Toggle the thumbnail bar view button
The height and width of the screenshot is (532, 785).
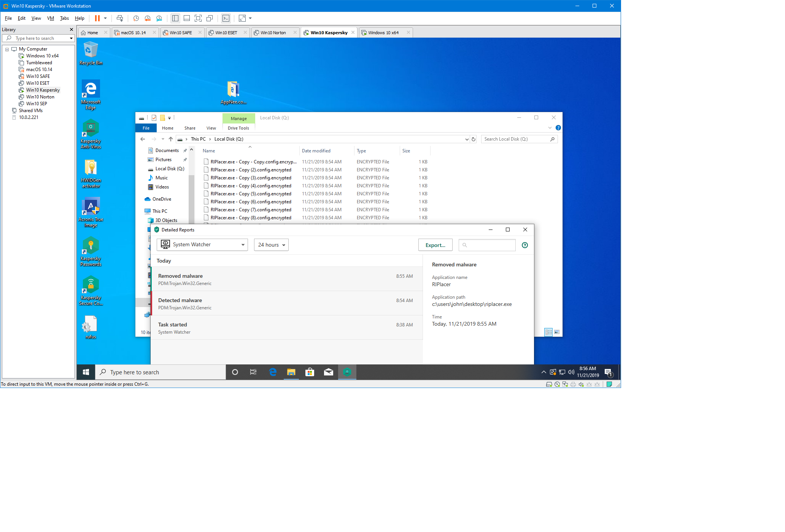coord(187,18)
